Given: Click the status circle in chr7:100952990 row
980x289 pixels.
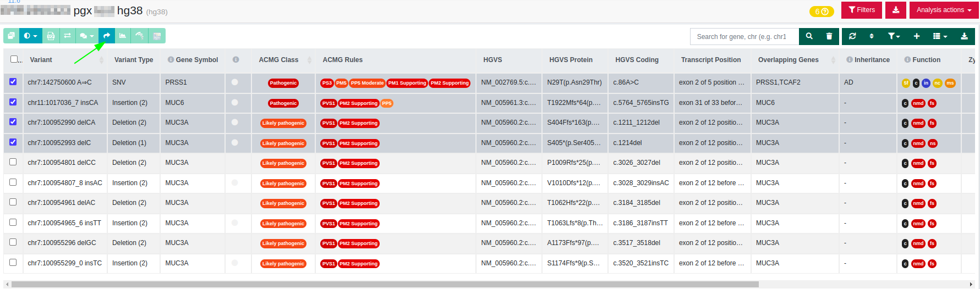Looking at the screenshot, I should (x=235, y=122).
